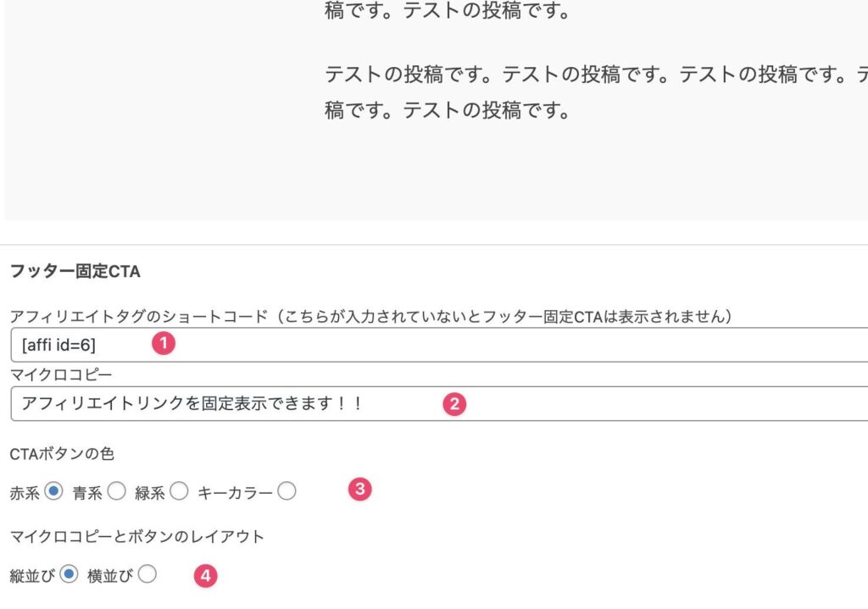The image size is (868, 609).
Task: Click the numbered badge ❸ near color options
Action: coord(359,489)
